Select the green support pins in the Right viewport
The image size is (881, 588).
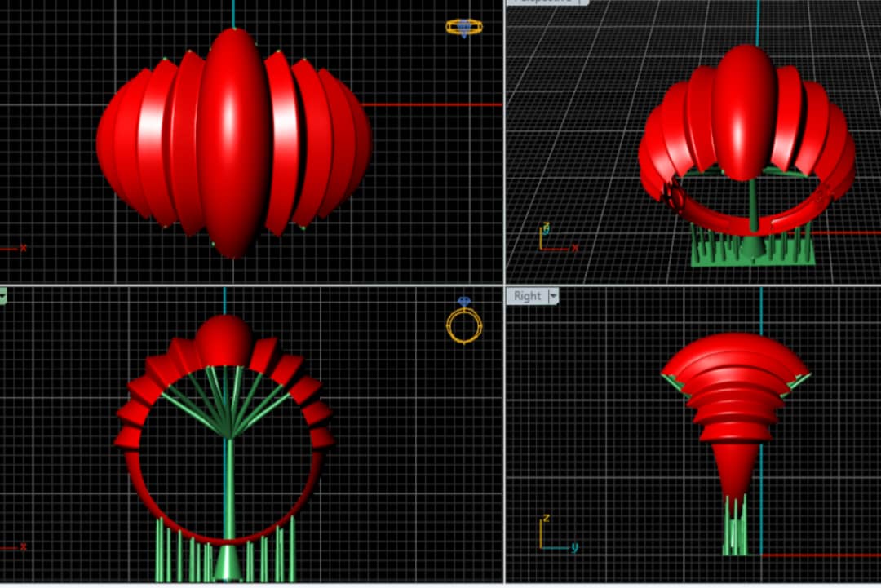coord(735,525)
